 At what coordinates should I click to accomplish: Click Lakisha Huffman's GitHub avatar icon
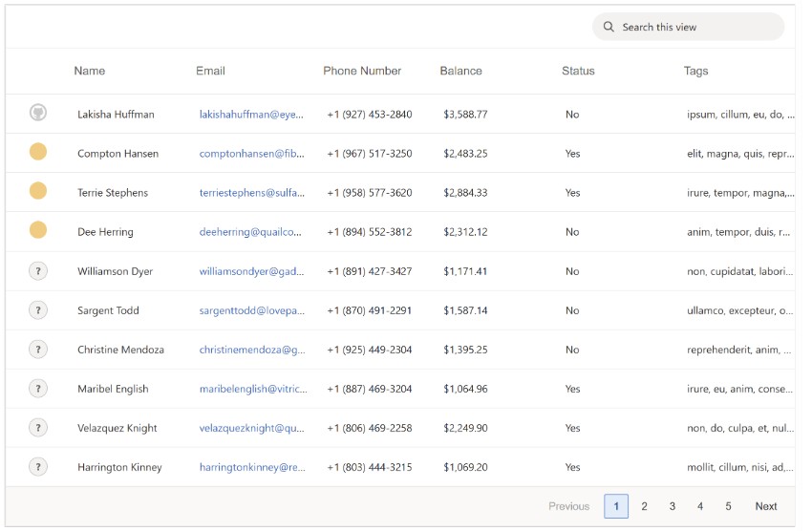click(38, 113)
